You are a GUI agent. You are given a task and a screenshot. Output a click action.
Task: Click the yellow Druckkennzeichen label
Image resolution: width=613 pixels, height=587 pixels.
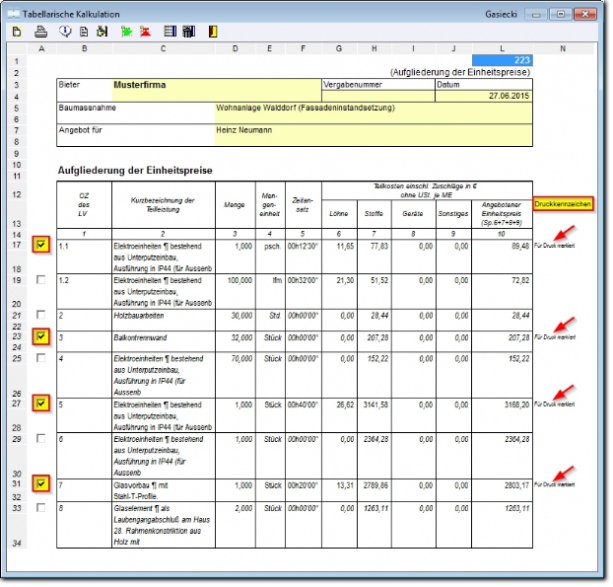[x=563, y=204]
